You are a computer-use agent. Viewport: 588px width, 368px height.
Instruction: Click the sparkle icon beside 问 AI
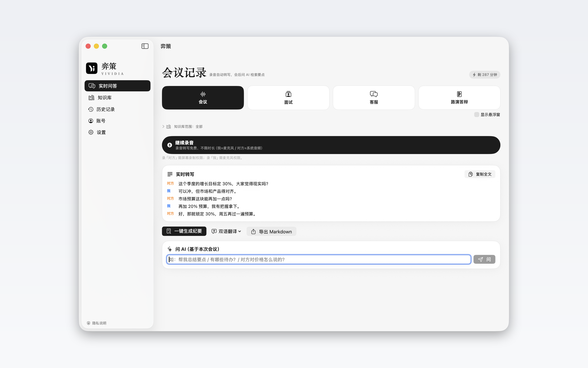(170, 249)
